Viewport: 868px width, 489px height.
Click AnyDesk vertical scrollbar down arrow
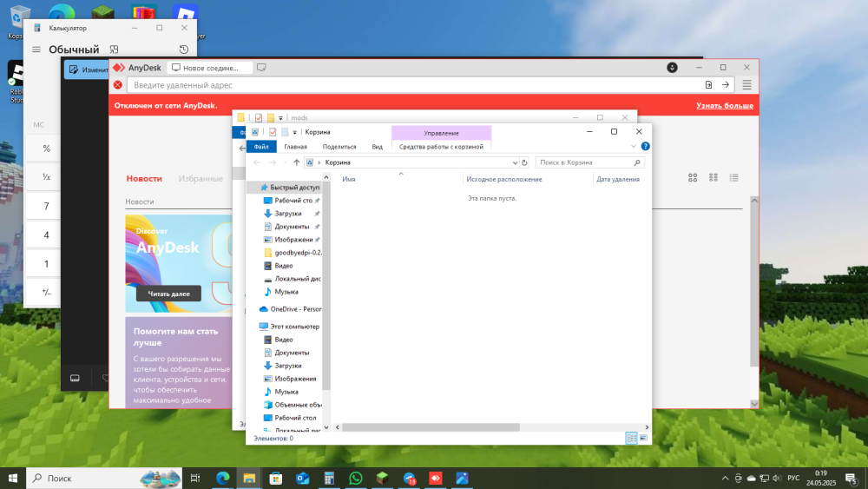[754, 404]
